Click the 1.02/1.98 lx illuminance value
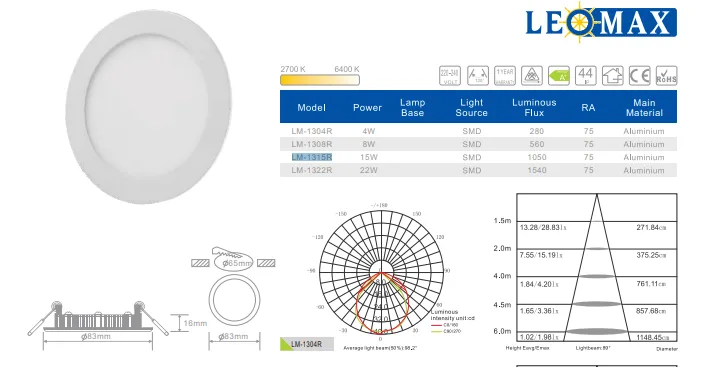The image size is (701, 367). click(539, 337)
